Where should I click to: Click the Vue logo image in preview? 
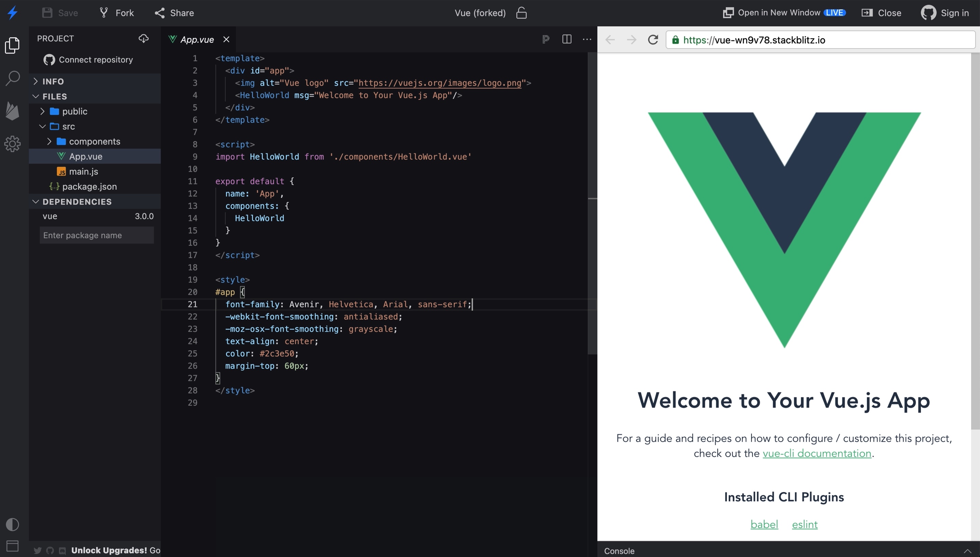point(784,230)
